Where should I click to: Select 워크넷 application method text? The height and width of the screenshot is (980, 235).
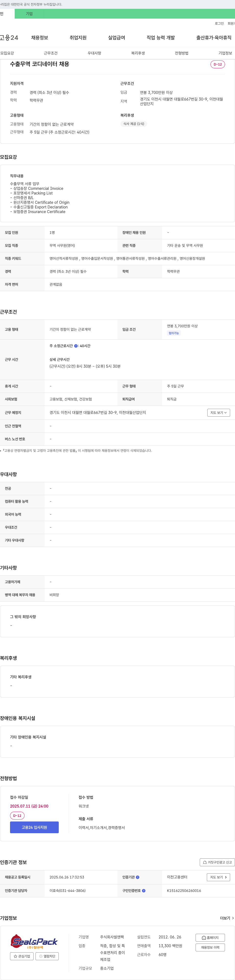pyautogui.click(x=84, y=806)
